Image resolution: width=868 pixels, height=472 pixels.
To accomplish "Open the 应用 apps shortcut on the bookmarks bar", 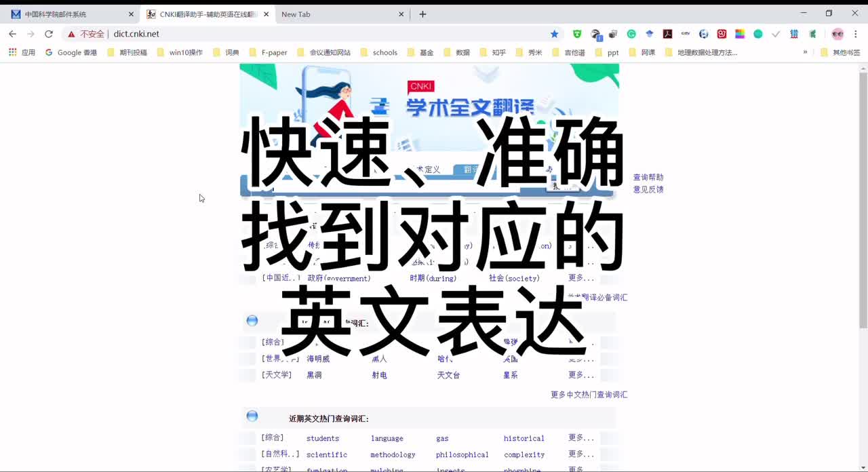I will [22, 52].
